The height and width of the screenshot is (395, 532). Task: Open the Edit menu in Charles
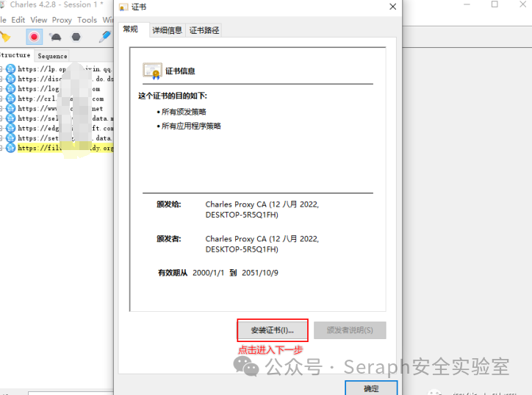pyautogui.click(x=18, y=20)
